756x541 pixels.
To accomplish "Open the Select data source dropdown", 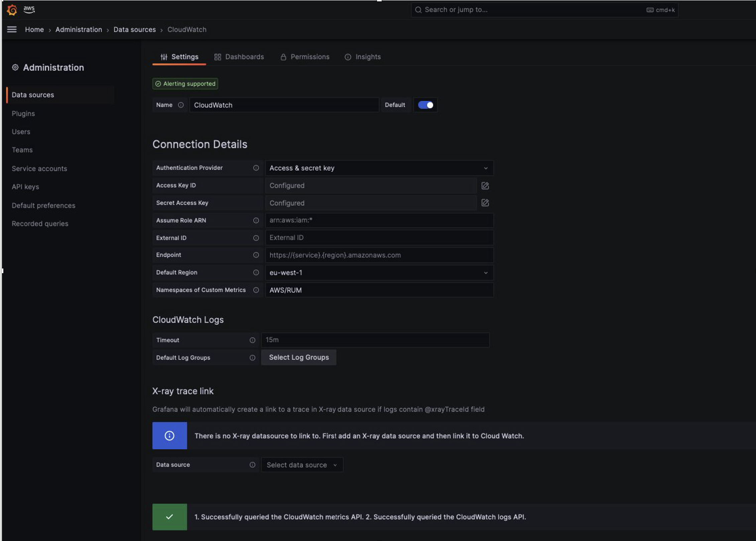I will 301,465.
